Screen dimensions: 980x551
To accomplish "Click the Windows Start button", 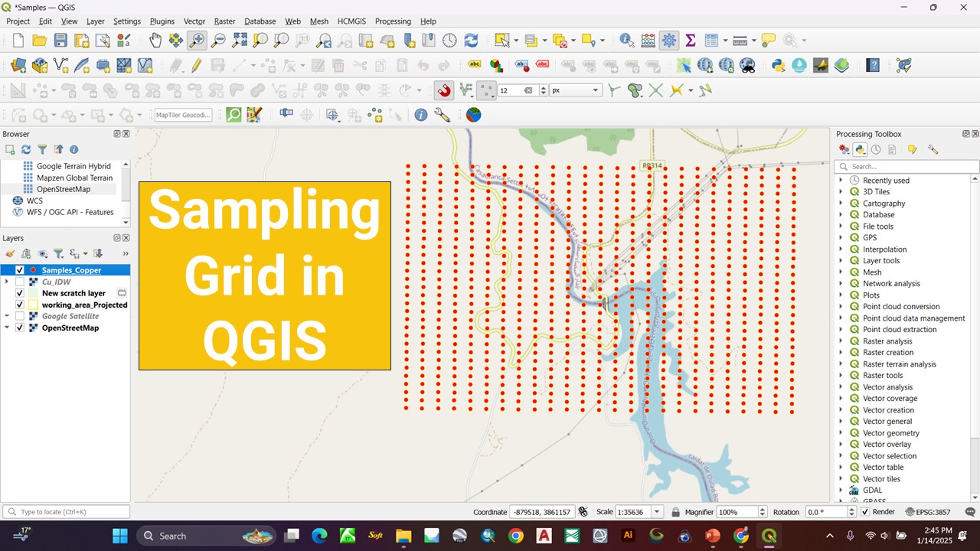I will 120,536.
